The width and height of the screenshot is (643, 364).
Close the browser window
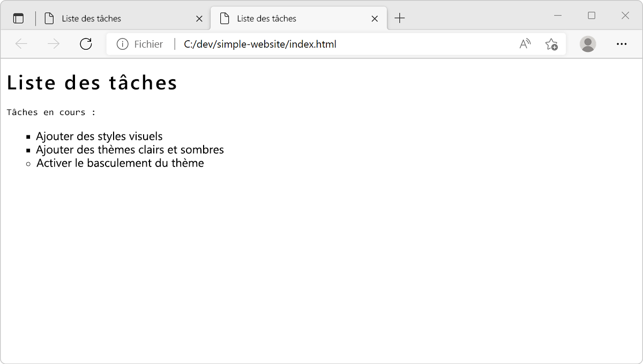click(625, 16)
